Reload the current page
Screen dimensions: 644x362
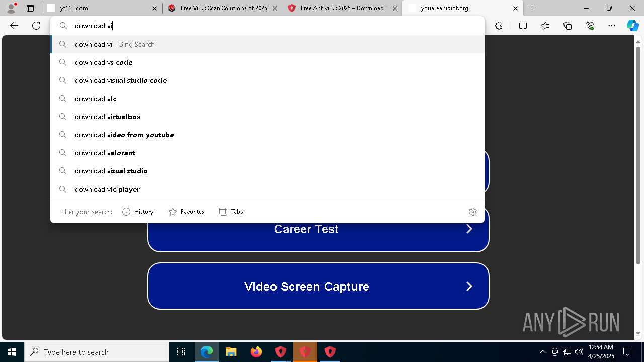(36, 26)
